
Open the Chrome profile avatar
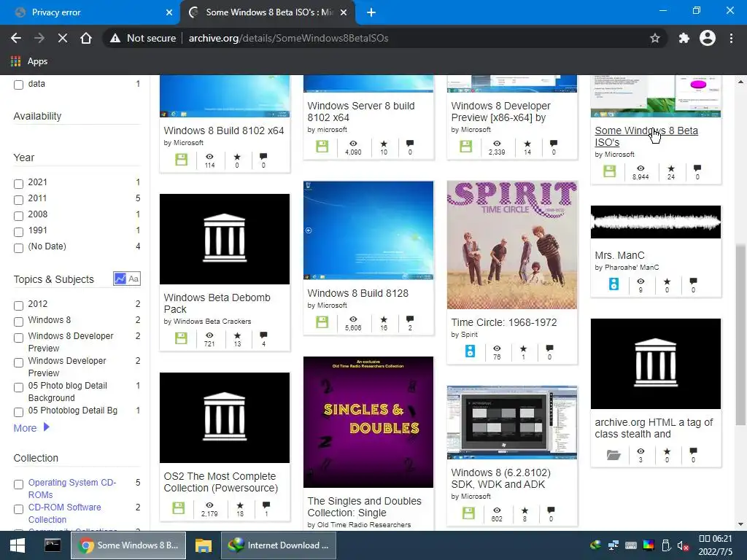point(708,38)
